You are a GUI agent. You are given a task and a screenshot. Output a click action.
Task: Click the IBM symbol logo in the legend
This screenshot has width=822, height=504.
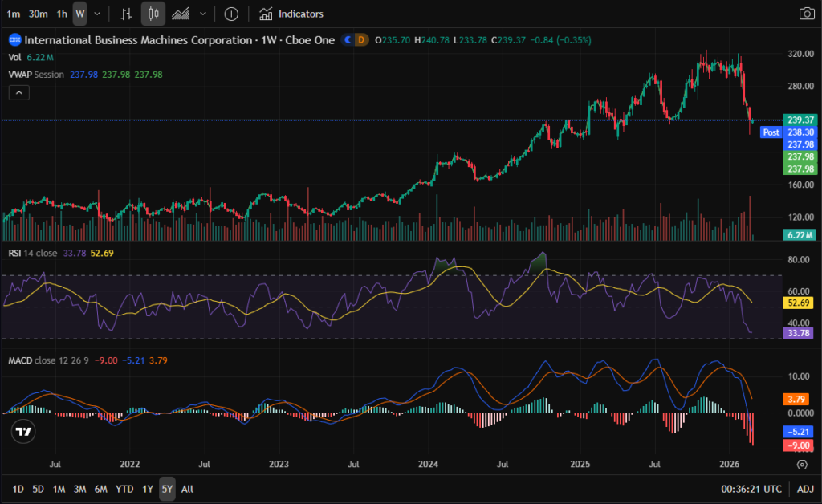point(14,39)
